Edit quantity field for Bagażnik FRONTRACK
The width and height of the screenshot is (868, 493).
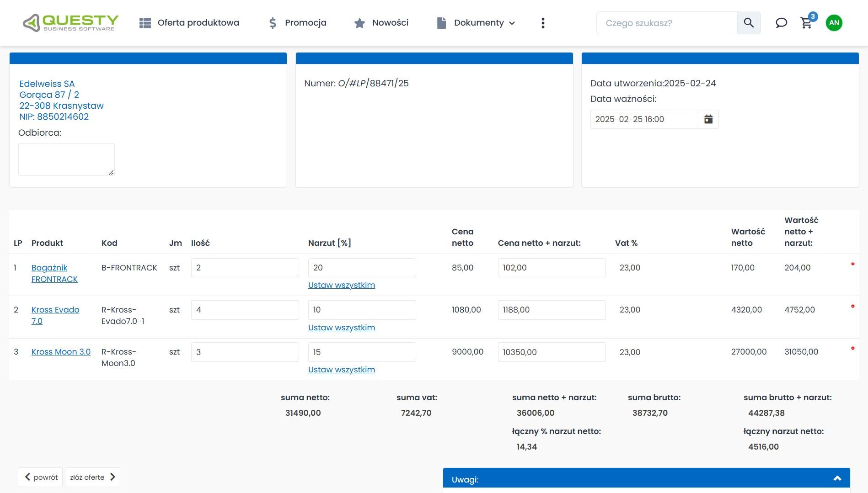[x=245, y=268]
